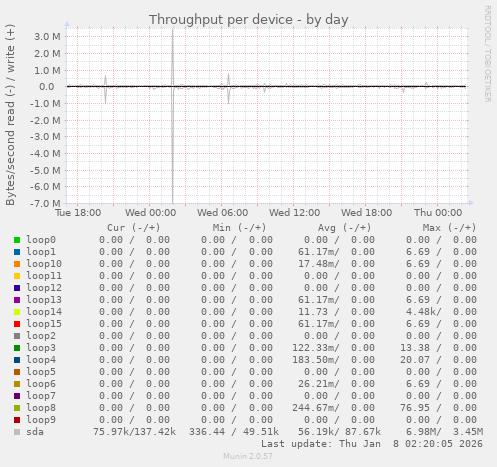Click the loop3 dark green swatch
The image size is (497, 467).
(x=17, y=348)
